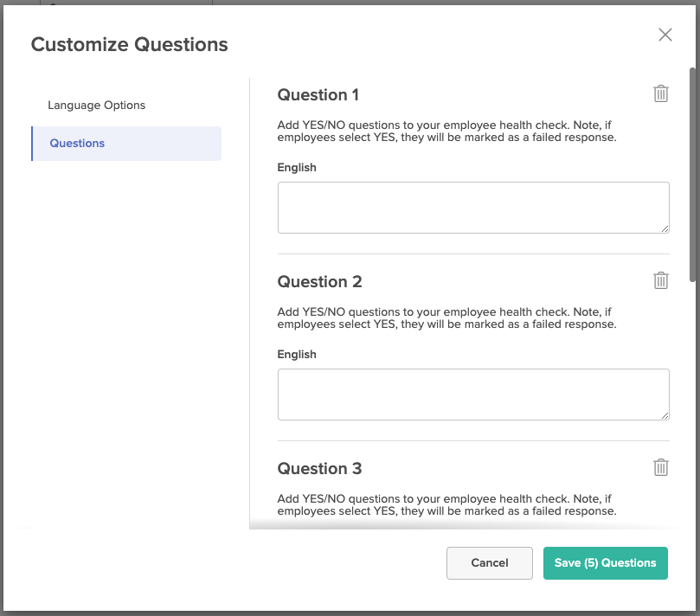Click the dialog's vertical scrollbar thumb
700x616 pixels.
point(692,175)
